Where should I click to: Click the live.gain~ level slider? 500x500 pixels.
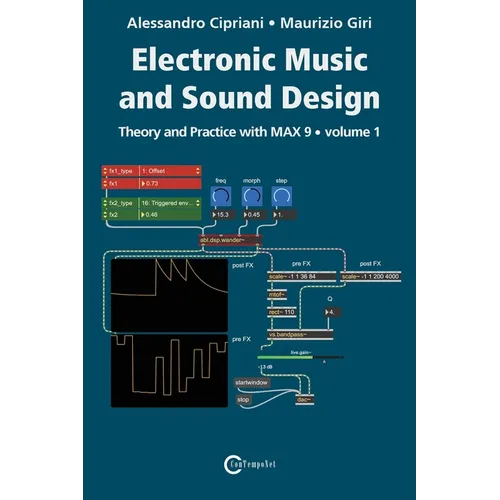[300, 357]
